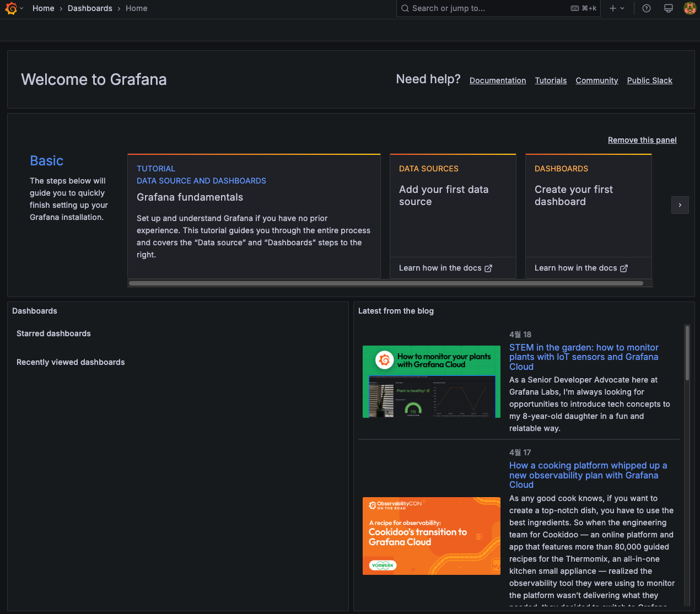The width and height of the screenshot is (700, 614).
Task: Open the Help question mark icon
Action: tap(647, 8)
